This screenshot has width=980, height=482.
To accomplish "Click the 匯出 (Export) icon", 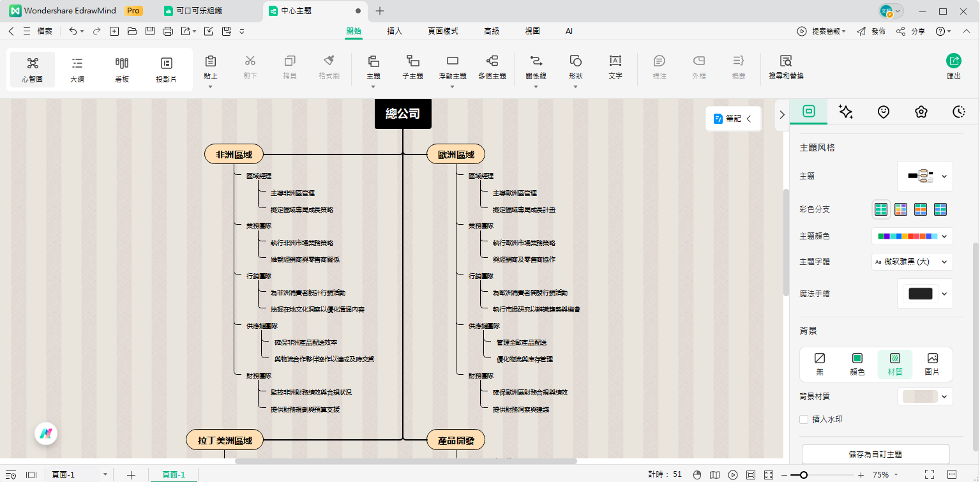I will (x=953, y=61).
